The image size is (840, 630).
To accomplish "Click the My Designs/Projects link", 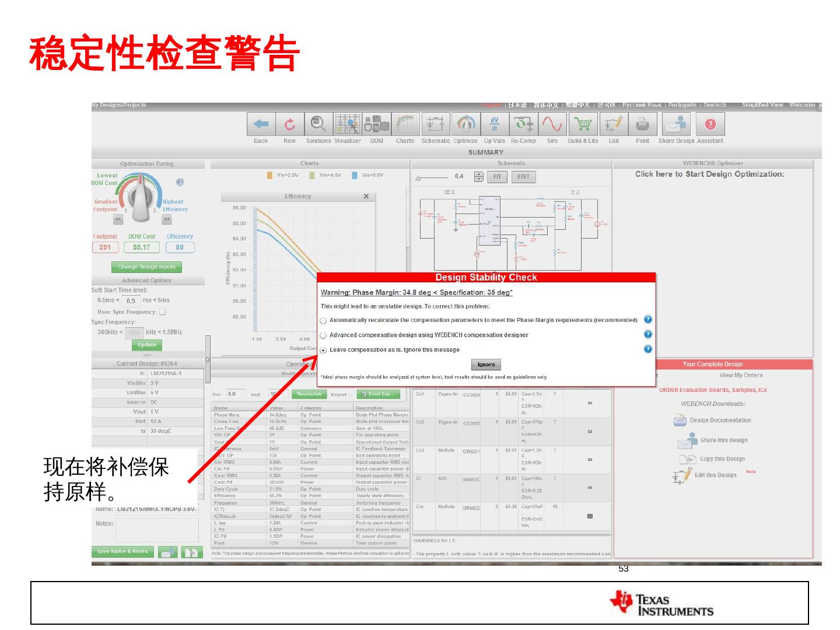I will pos(118,105).
